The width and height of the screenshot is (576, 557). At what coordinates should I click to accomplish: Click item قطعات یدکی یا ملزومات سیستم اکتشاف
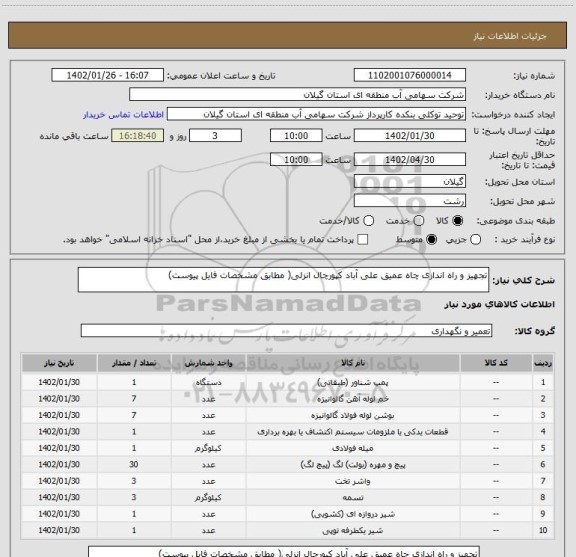pos(353,432)
